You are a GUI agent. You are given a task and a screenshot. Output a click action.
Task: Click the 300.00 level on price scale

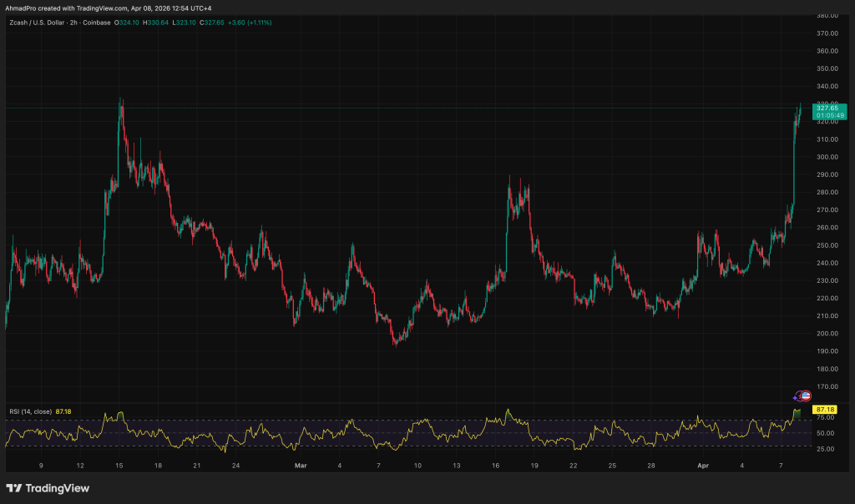[x=827, y=157]
